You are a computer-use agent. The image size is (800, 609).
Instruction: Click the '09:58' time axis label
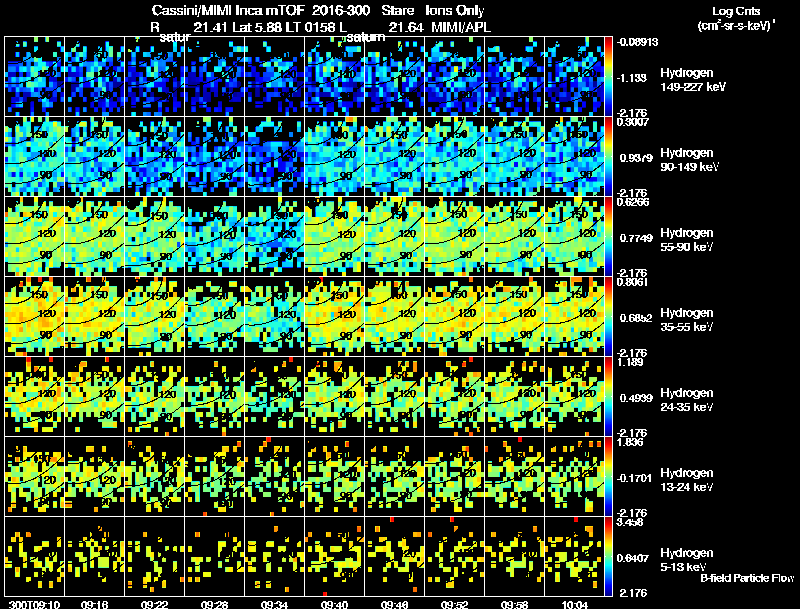pos(514,605)
